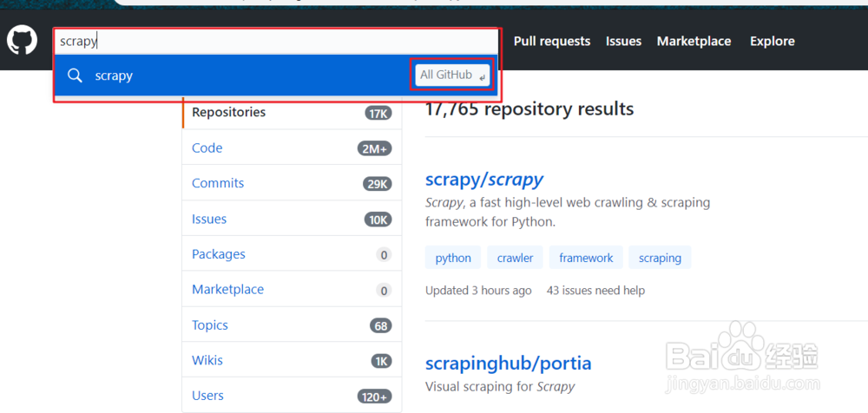Click the scraping topic tag
Screen dimensions: 868x413
pos(660,258)
